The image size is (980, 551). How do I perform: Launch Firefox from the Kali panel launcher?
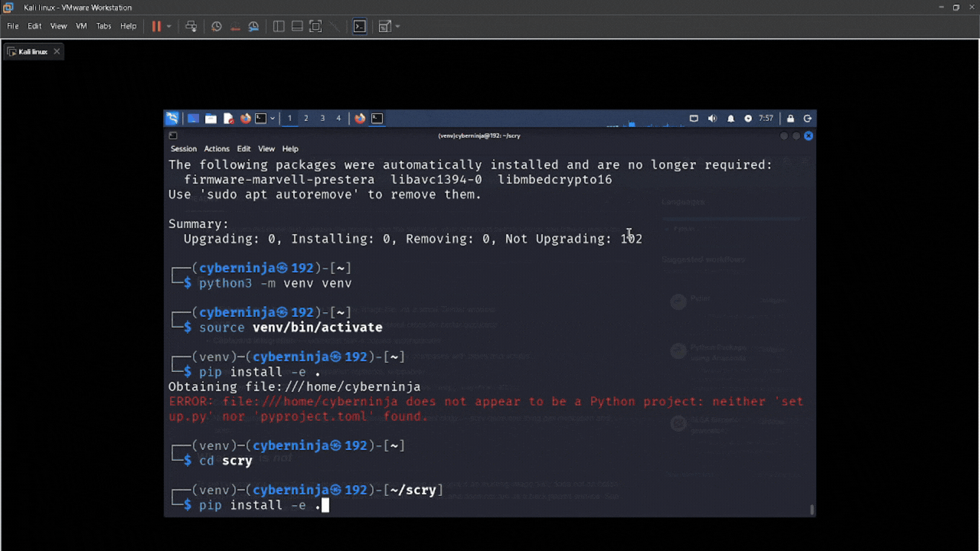point(245,118)
